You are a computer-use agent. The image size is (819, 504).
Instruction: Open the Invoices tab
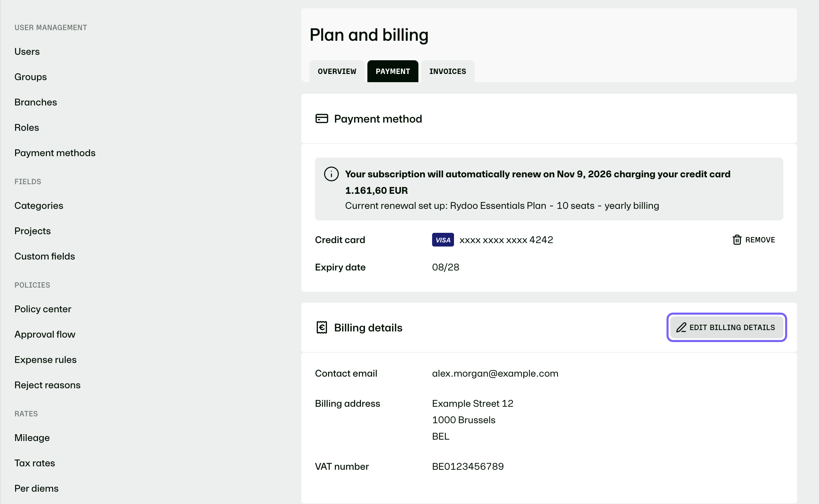(448, 71)
